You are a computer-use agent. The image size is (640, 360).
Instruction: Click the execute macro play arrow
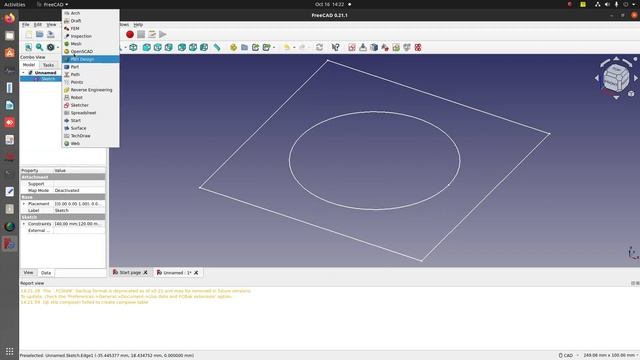point(163,34)
